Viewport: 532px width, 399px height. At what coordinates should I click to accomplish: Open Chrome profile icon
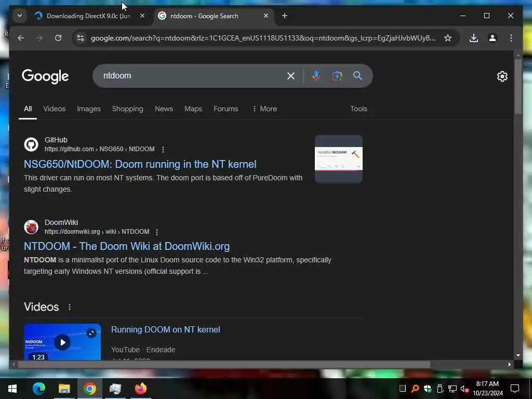coord(493,38)
